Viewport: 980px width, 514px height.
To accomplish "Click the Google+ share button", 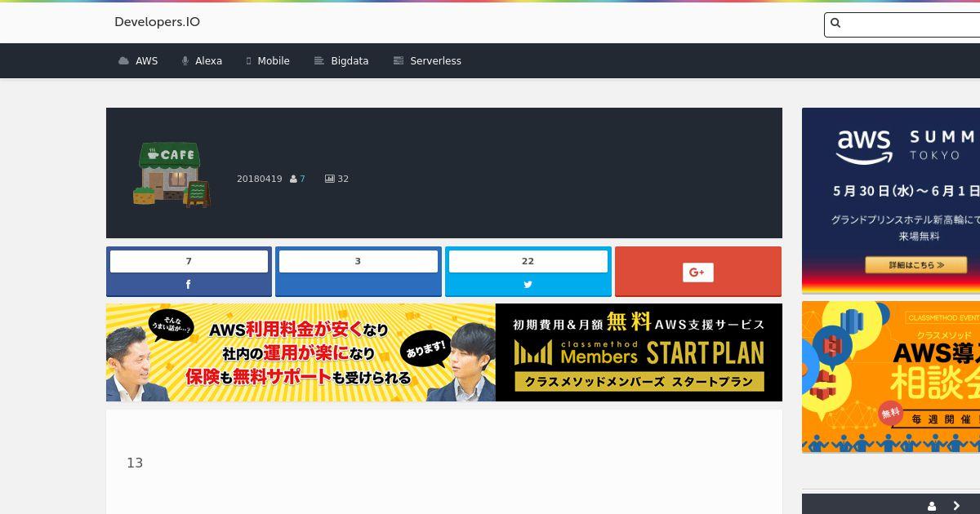I will click(x=698, y=272).
